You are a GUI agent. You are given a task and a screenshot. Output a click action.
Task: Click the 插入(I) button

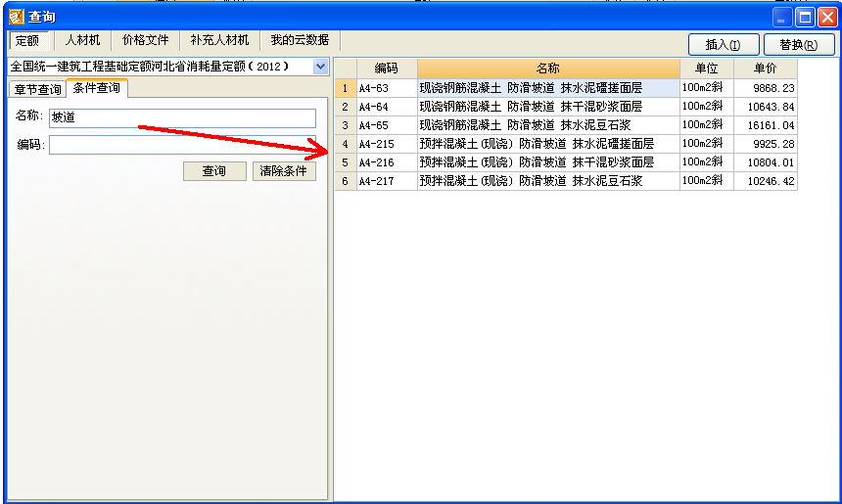click(724, 45)
